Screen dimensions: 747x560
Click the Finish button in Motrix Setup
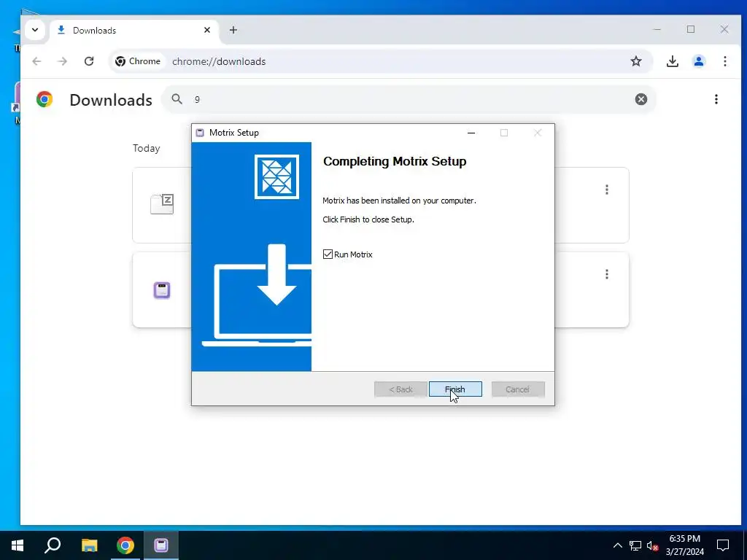tap(455, 389)
